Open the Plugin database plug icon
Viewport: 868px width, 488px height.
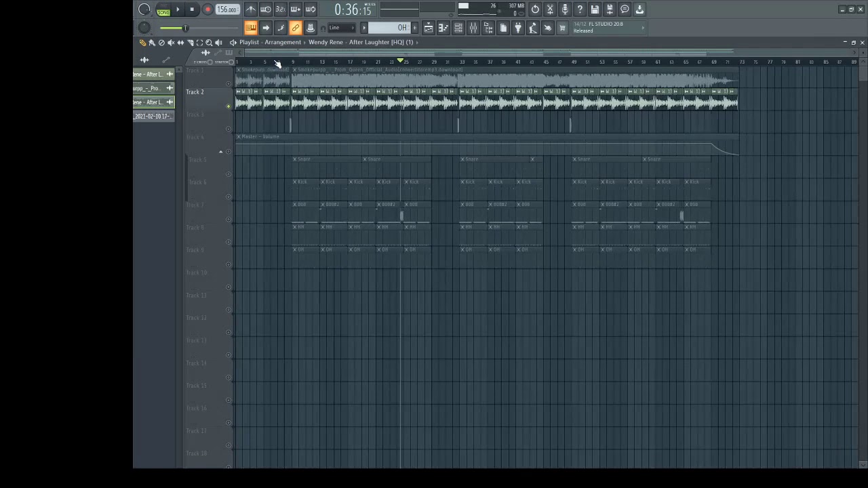tap(518, 28)
